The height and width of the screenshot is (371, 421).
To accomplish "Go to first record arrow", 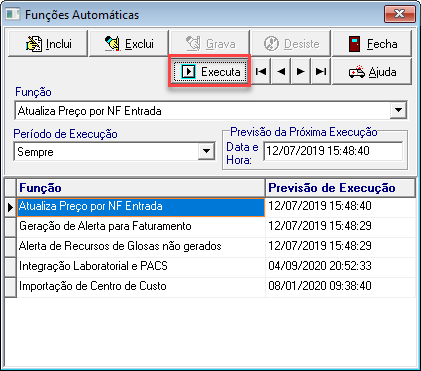I will [261, 71].
